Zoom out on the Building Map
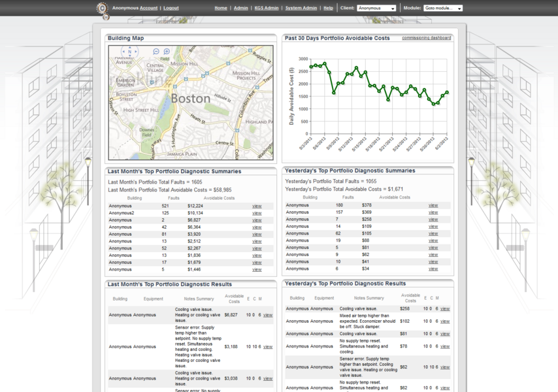 click(x=156, y=51)
